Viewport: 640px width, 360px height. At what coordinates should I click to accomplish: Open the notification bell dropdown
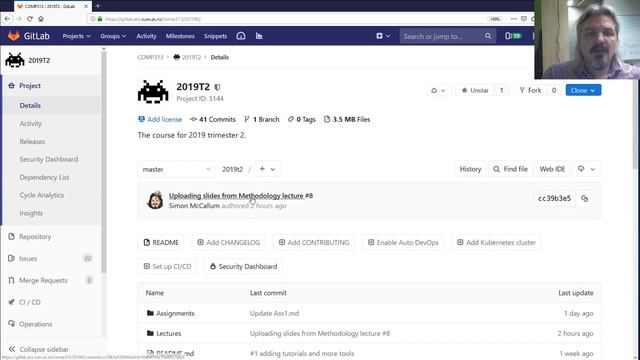(x=438, y=90)
